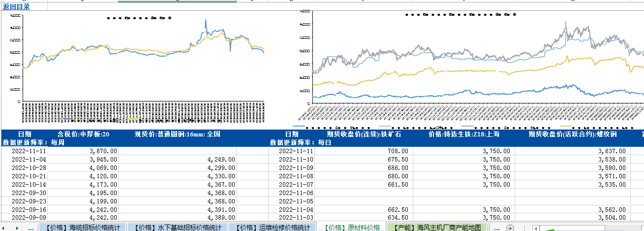Open the 【价格】运维检修价格统计 sheet

(273, 228)
